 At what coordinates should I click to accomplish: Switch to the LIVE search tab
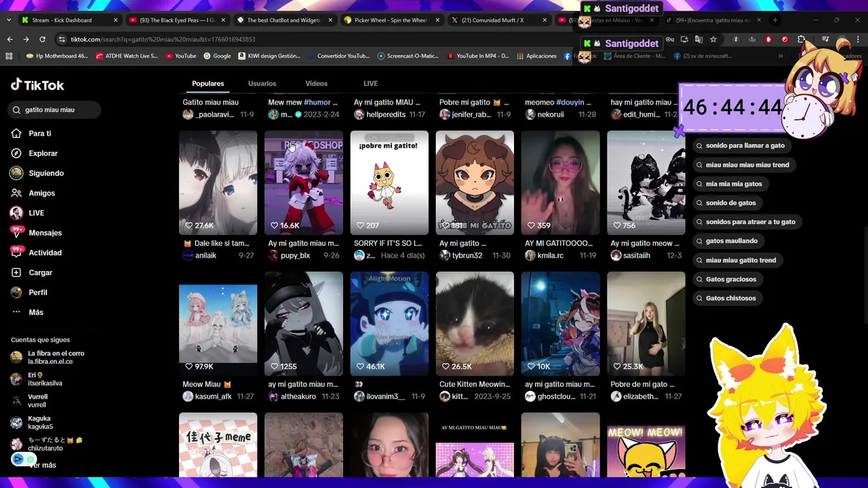(x=370, y=83)
